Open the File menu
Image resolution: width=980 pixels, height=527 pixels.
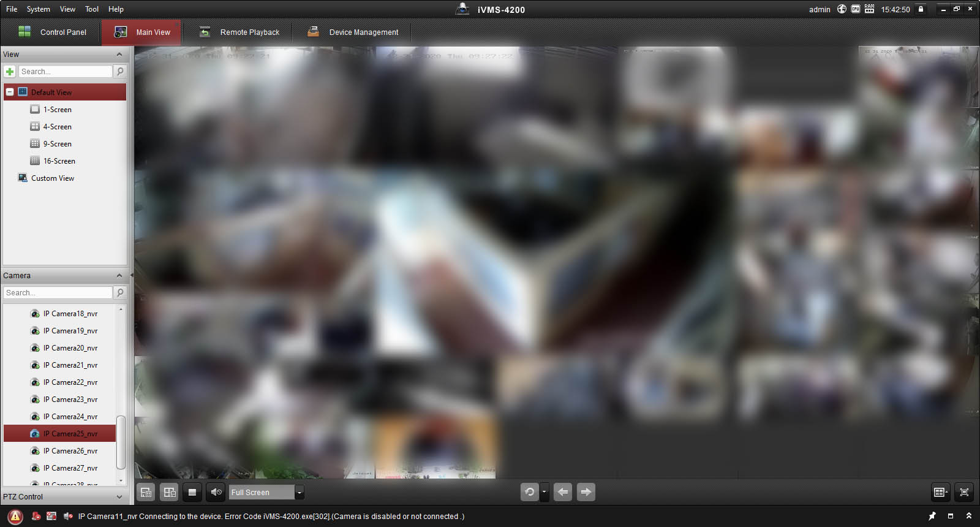click(x=12, y=9)
